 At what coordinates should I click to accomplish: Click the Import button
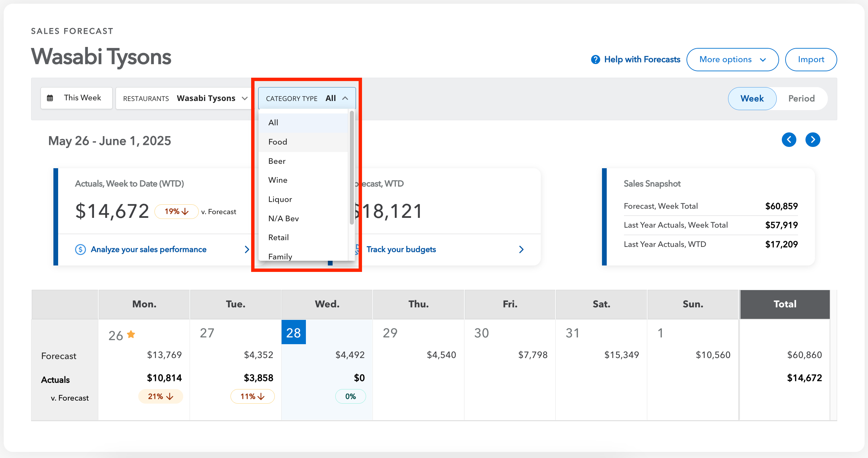click(x=811, y=59)
